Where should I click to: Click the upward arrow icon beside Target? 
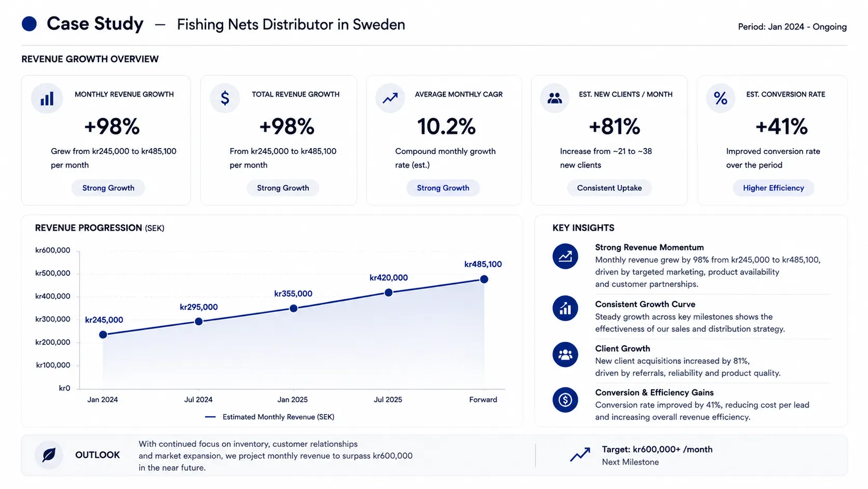[x=580, y=455]
